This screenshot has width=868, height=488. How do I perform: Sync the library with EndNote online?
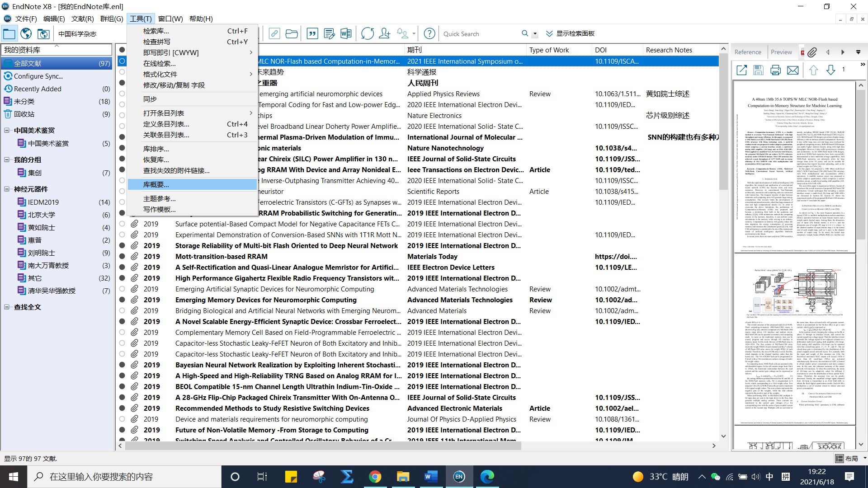368,33
